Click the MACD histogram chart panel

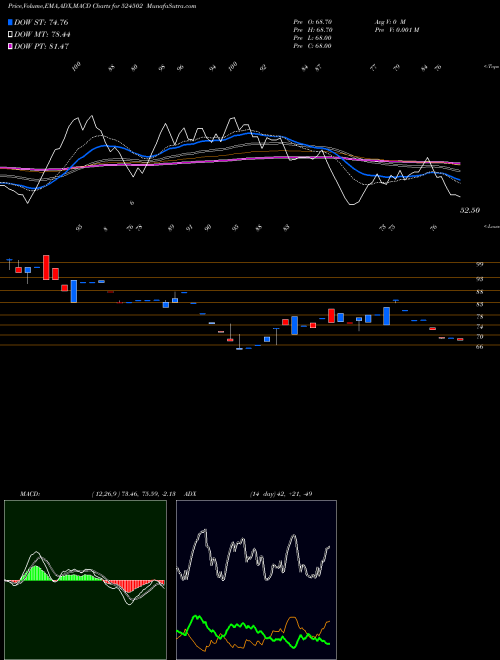[85, 580]
